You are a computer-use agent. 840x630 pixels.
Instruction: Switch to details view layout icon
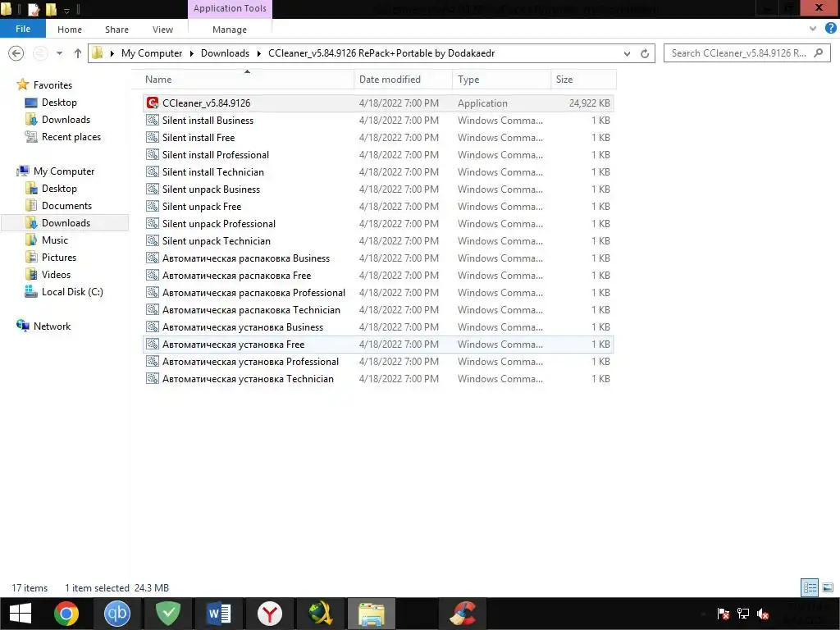click(810, 587)
